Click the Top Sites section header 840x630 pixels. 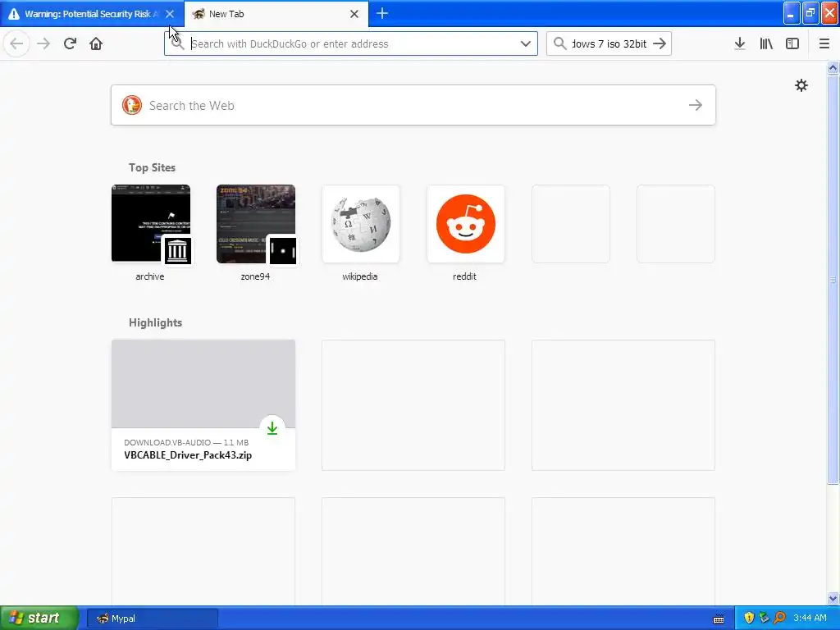[x=152, y=167]
